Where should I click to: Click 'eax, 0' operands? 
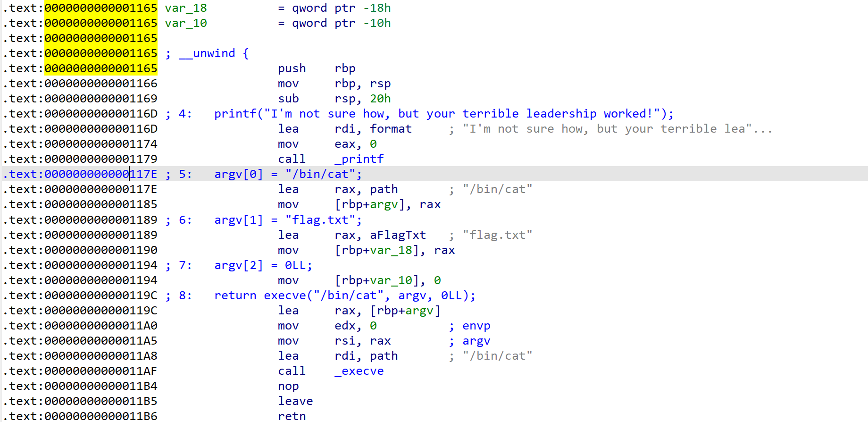[355, 144]
